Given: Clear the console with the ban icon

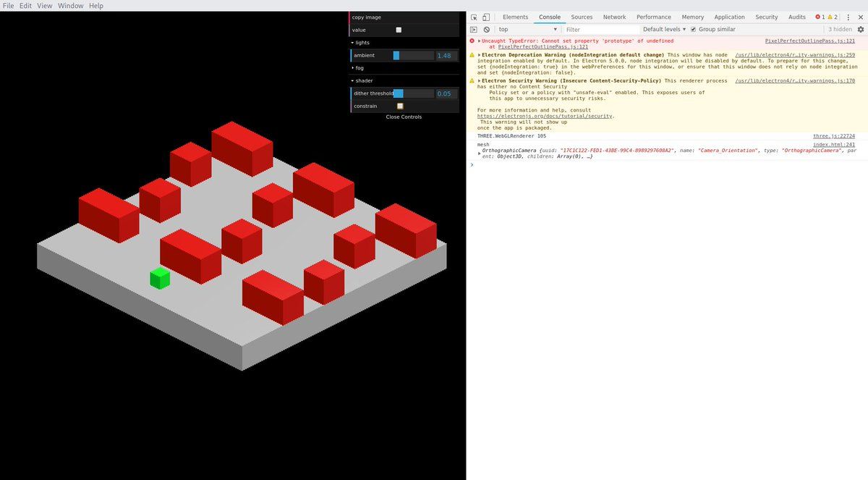Looking at the screenshot, I should coord(487,30).
